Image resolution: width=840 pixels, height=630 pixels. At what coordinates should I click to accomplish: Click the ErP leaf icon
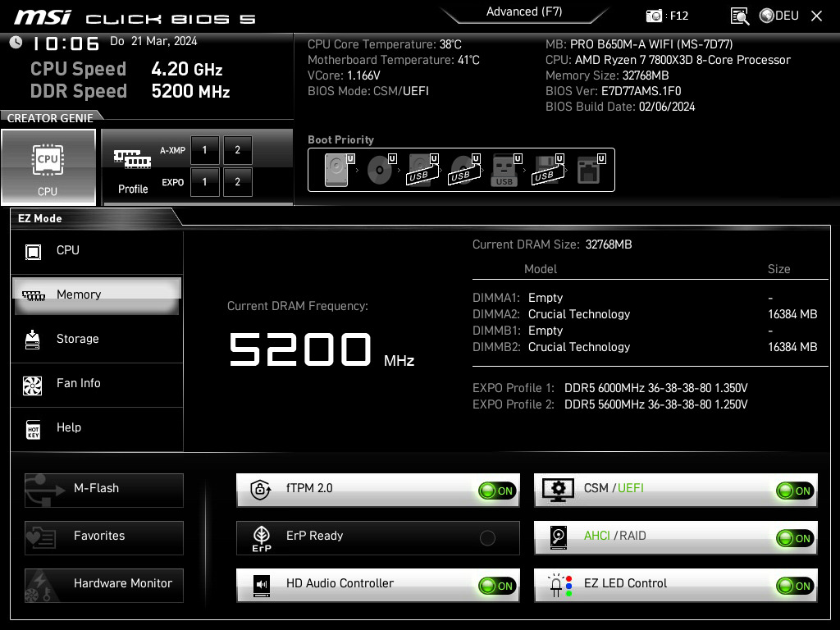(x=262, y=538)
